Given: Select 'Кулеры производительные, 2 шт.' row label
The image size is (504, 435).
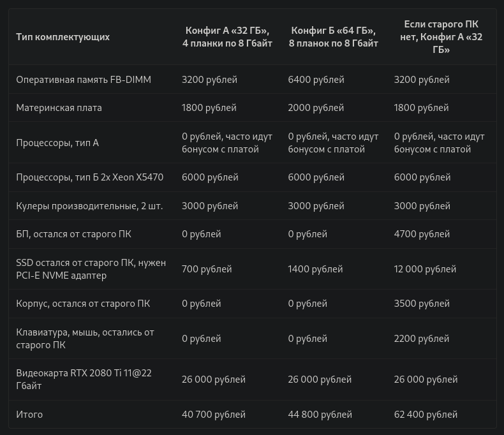Looking at the screenshot, I should [x=89, y=206].
